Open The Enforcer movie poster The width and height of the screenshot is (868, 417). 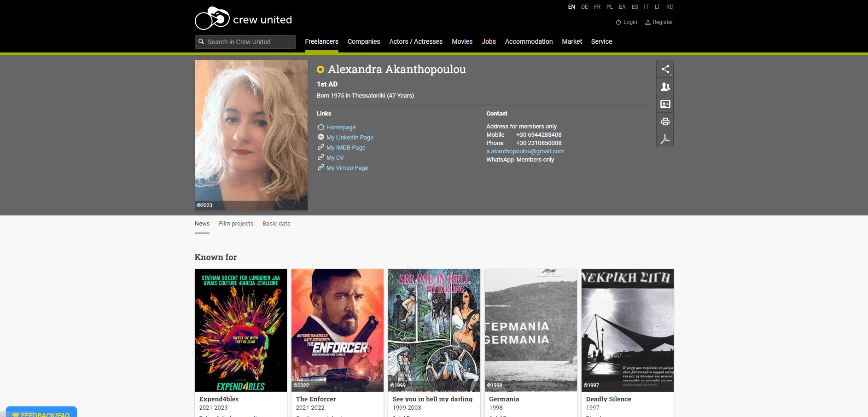point(338,330)
